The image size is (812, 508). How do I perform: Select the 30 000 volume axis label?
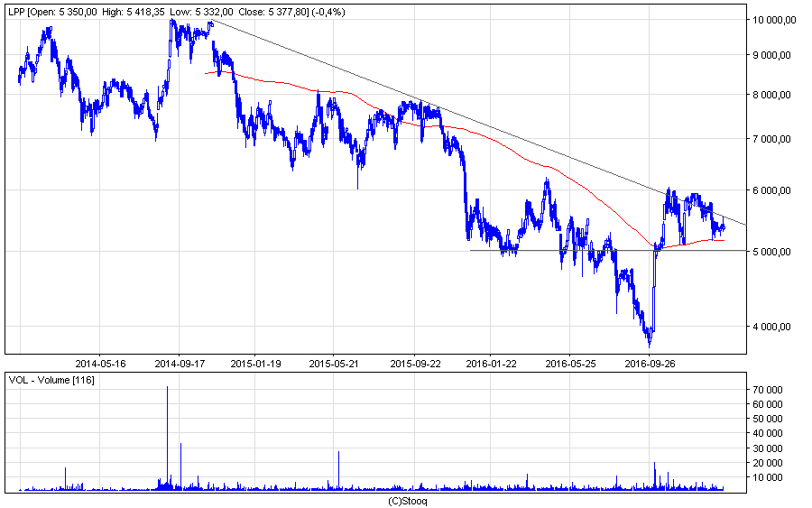(769, 448)
